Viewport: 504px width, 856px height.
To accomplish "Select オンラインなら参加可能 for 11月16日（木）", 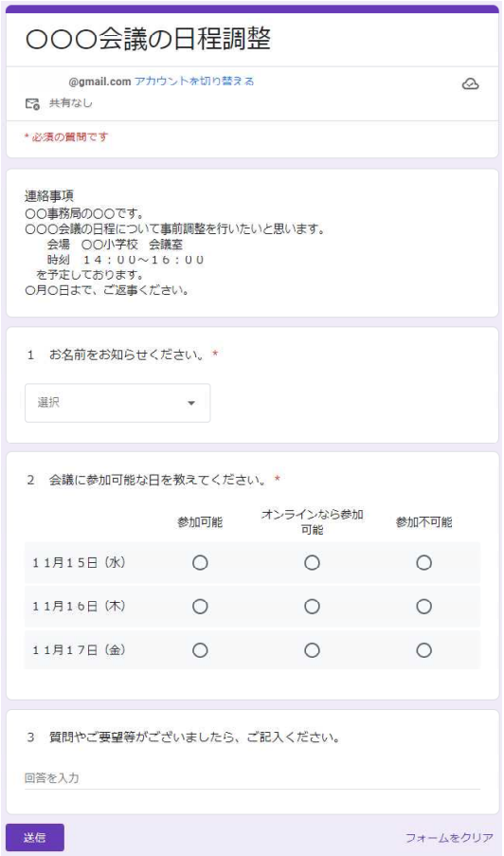I will tap(312, 607).
